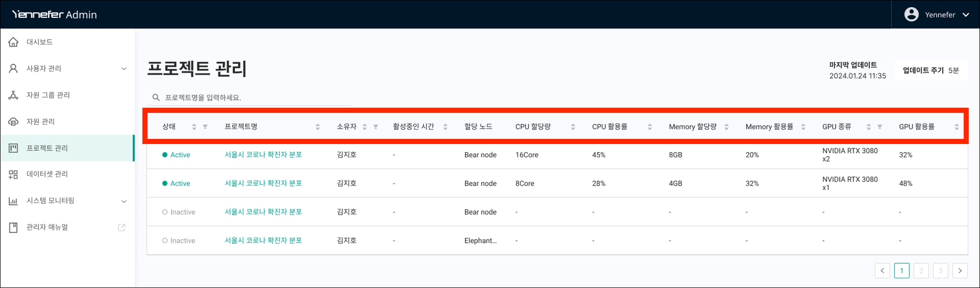Open the first Active project's name link

pos(263,155)
